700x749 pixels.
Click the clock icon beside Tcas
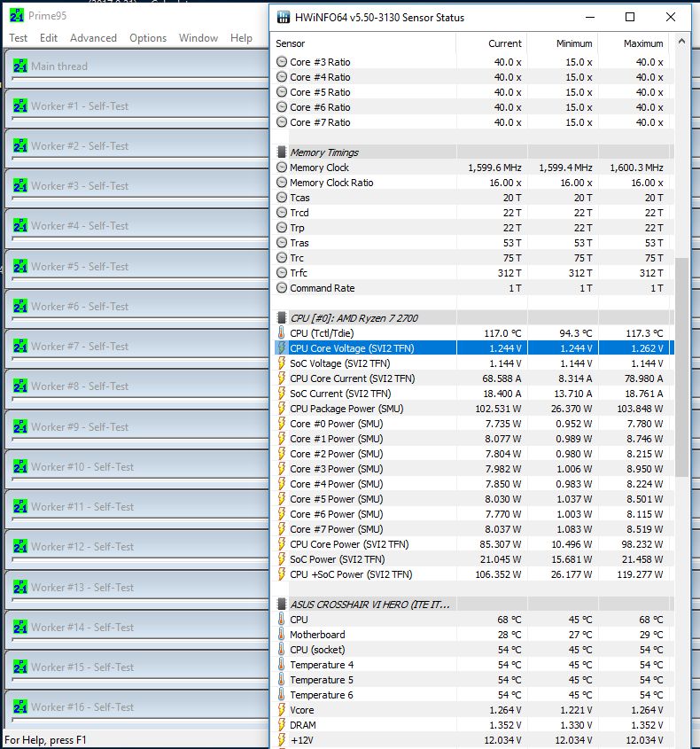[x=282, y=198]
